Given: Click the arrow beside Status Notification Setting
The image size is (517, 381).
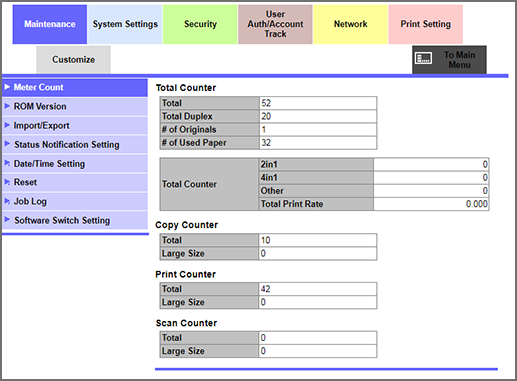Looking at the screenshot, I should click(7, 144).
